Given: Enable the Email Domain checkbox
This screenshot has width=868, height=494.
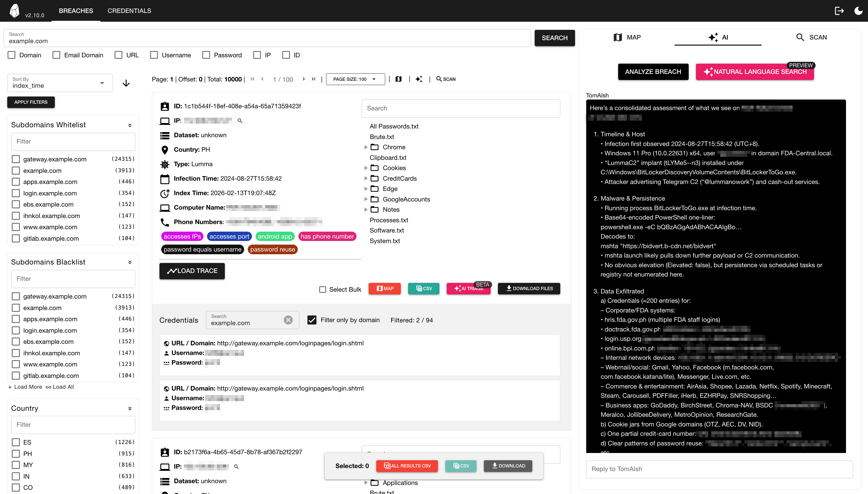Looking at the screenshot, I should coord(56,55).
